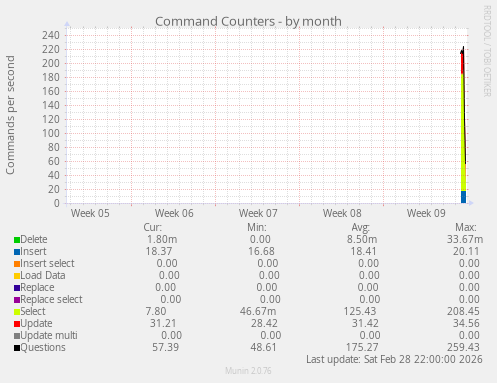Click the 'Select' legend label
Viewport: 497px width, 383px height.
coord(33,311)
